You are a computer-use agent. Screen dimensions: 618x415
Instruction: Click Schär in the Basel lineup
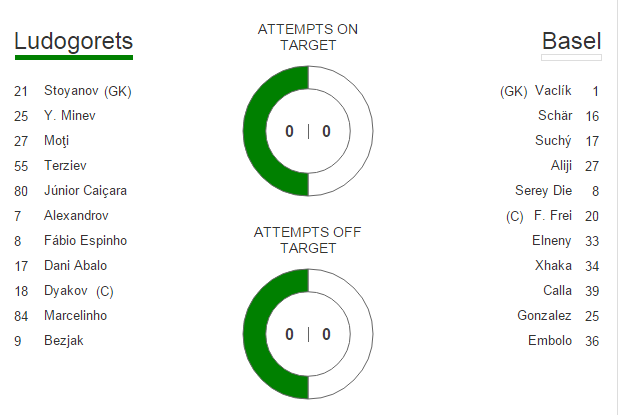554,116
